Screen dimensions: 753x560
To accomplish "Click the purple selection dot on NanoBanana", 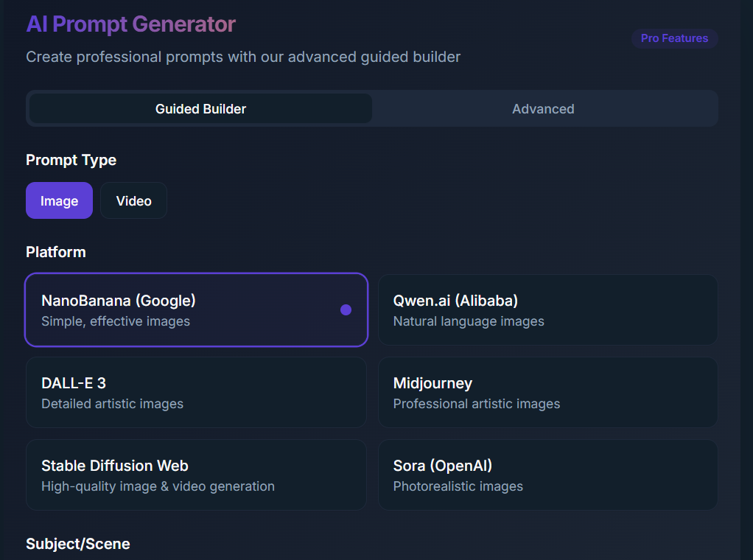I will (346, 309).
